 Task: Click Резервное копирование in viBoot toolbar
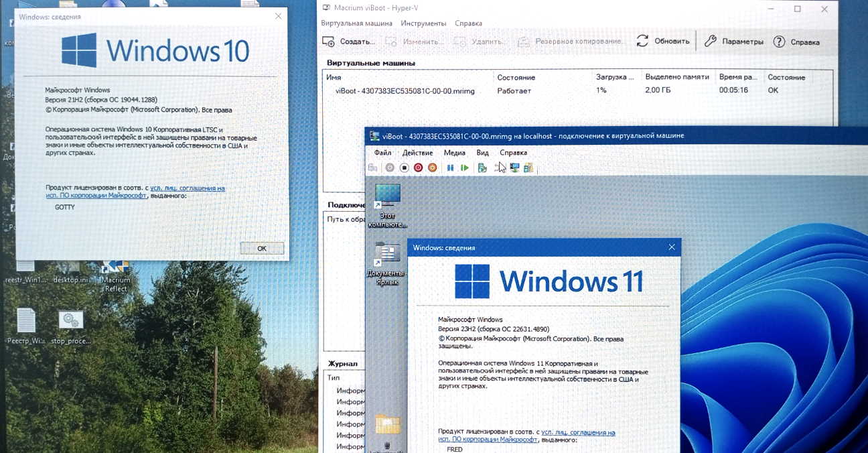pos(571,42)
